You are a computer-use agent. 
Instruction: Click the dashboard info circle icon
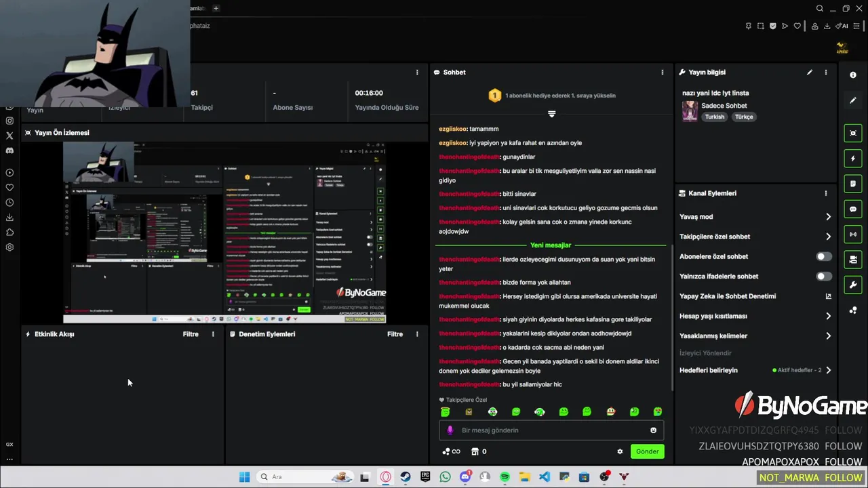point(853,75)
